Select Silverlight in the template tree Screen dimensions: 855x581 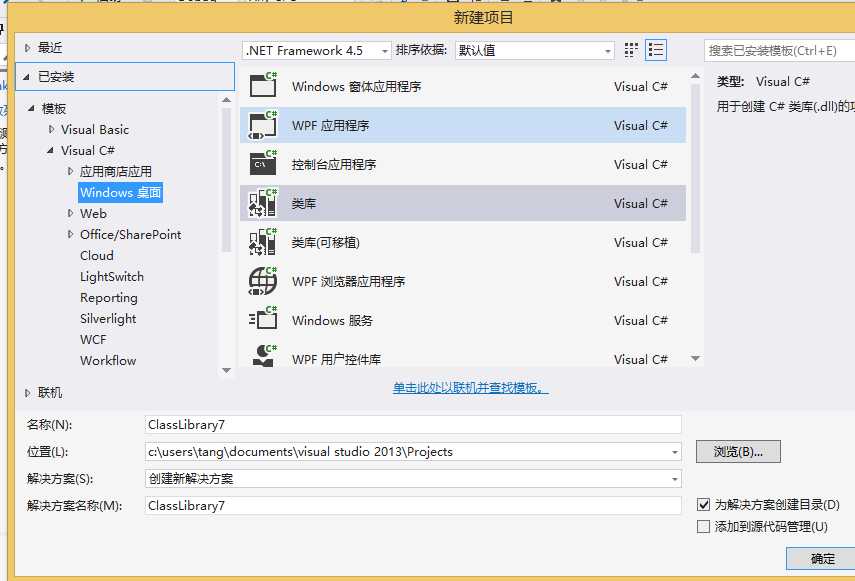point(108,319)
